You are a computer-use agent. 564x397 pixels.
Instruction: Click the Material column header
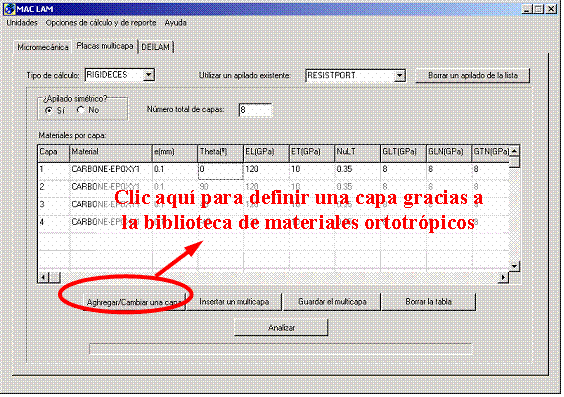click(111, 154)
